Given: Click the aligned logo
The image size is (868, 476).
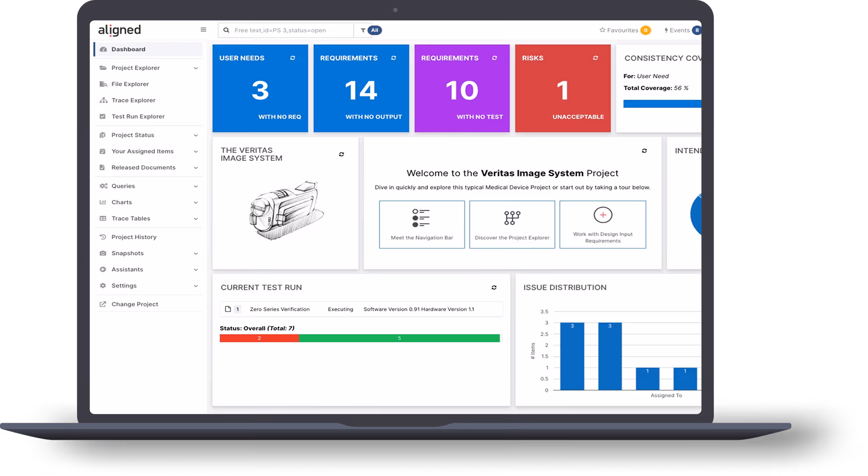Looking at the screenshot, I should click(x=120, y=30).
